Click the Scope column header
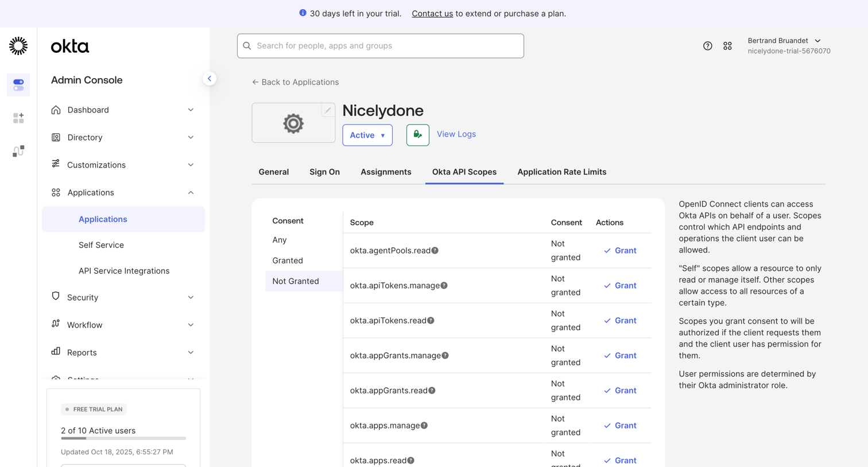 (x=362, y=222)
